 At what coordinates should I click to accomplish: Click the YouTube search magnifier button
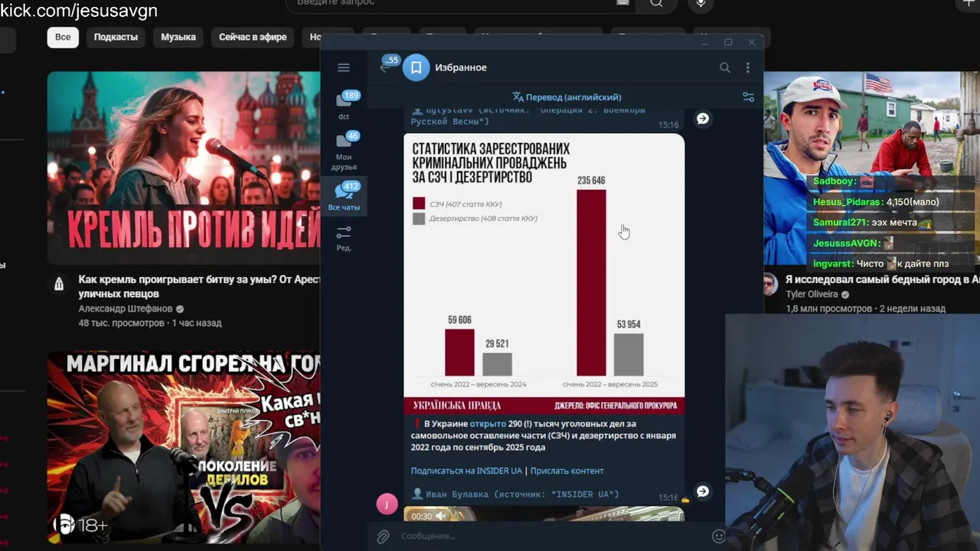coord(656,3)
